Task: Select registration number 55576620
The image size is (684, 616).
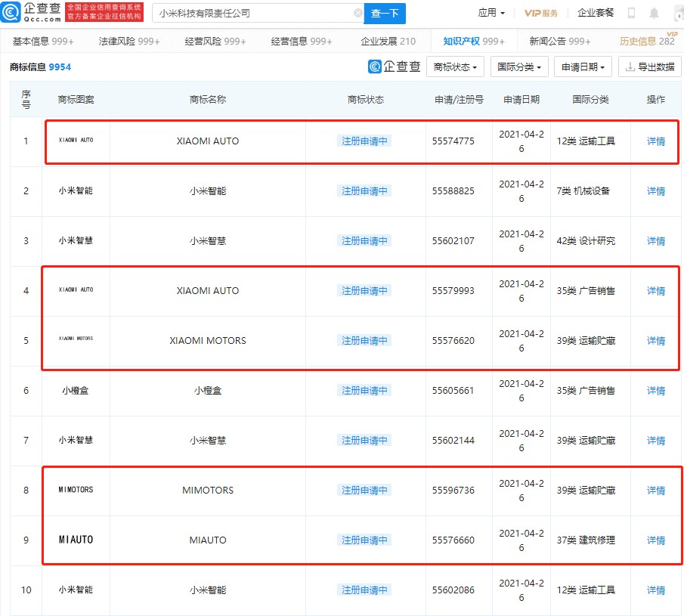Action: point(453,341)
